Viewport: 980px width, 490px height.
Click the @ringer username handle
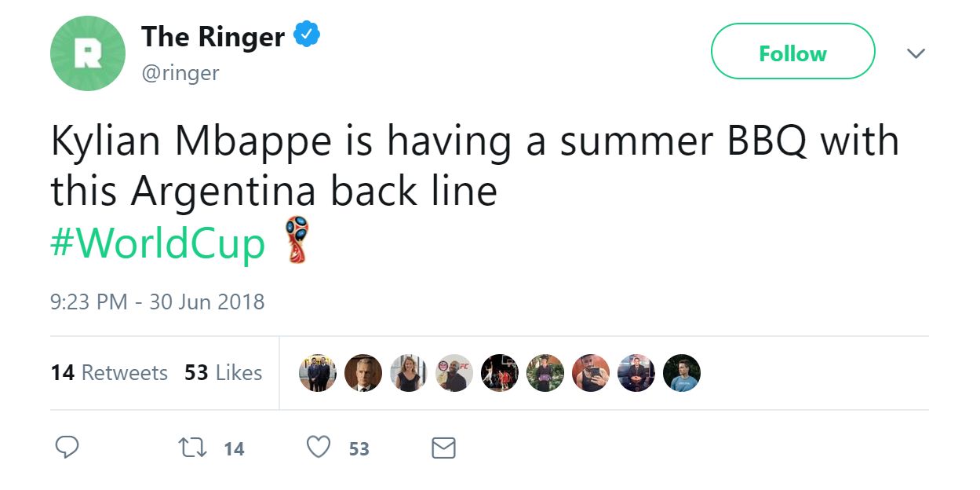click(x=181, y=73)
